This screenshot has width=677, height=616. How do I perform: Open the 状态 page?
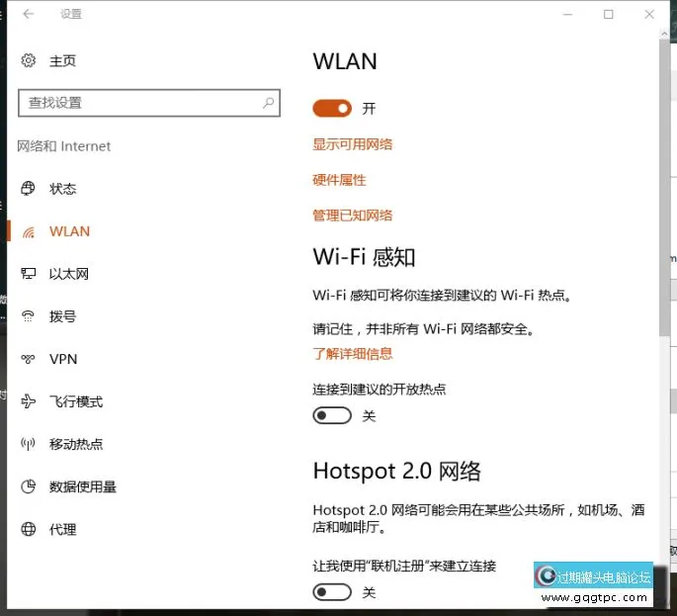point(62,188)
